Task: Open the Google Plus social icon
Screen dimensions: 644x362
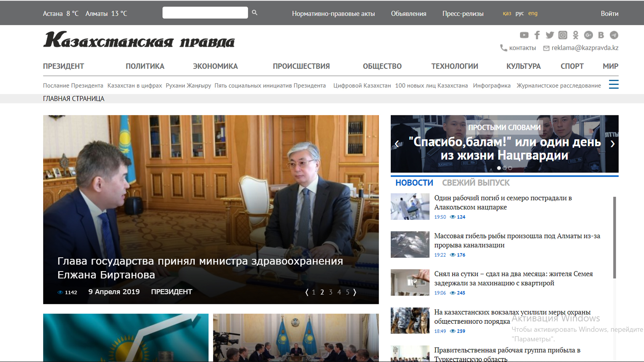Action: click(588, 35)
